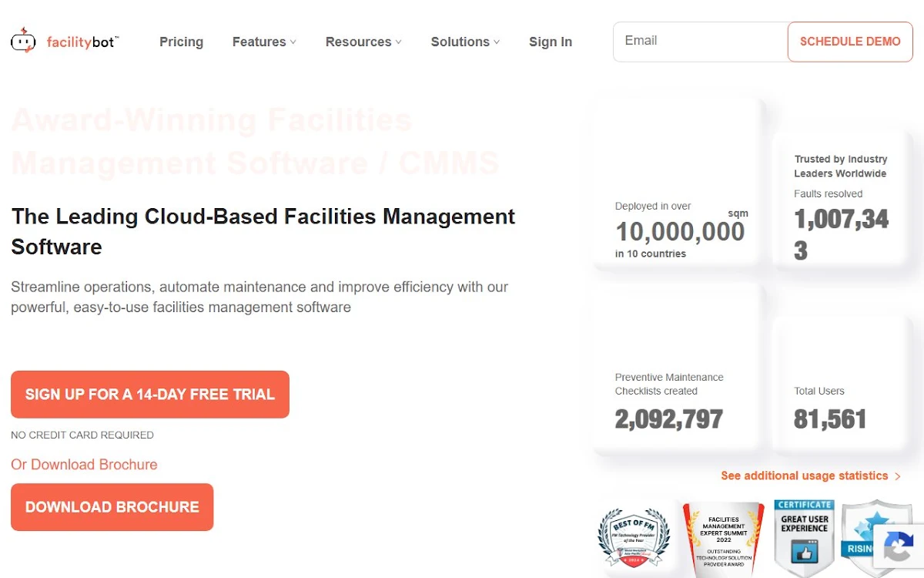The image size is (924, 578).
Task: Open the Solutions dropdown
Action: (x=465, y=42)
